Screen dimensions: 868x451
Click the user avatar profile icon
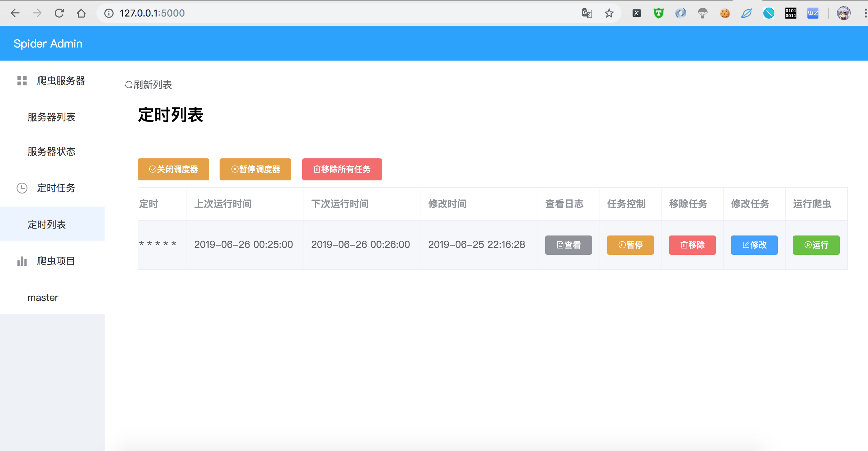coord(844,13)
